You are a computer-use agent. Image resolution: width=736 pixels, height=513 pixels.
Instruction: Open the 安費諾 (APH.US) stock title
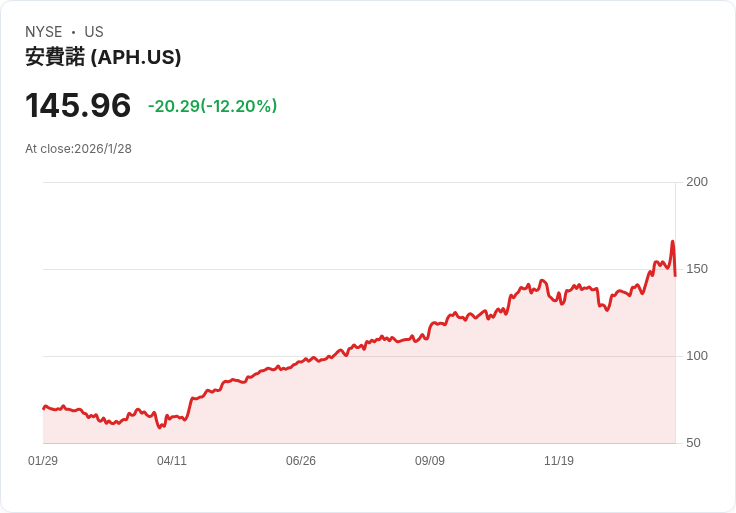pyautogui.click(x=103, y=58)
